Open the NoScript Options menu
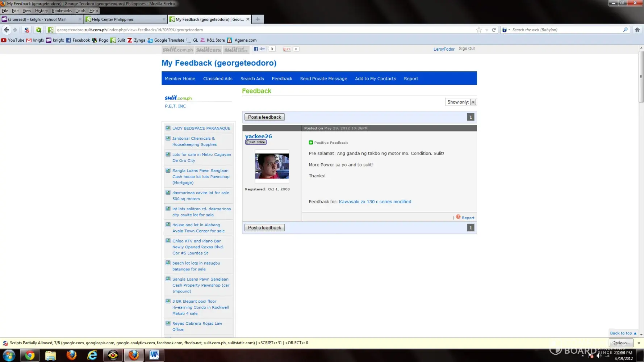 click(x=621, y=343)
